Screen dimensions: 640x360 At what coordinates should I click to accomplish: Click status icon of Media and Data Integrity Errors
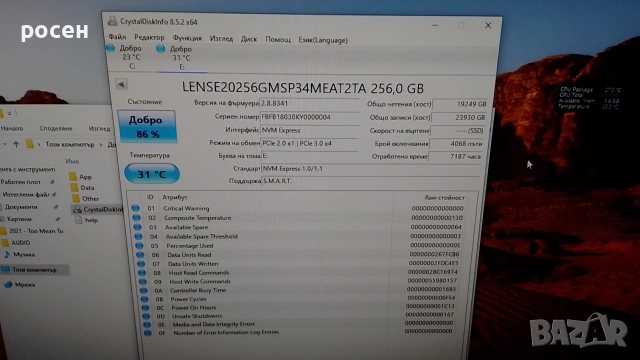coord(147,325)
